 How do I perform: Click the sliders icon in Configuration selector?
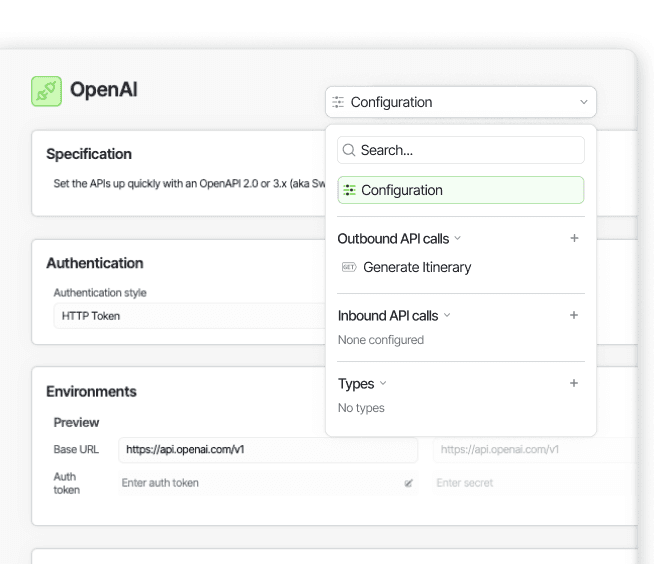click(338, 102)
